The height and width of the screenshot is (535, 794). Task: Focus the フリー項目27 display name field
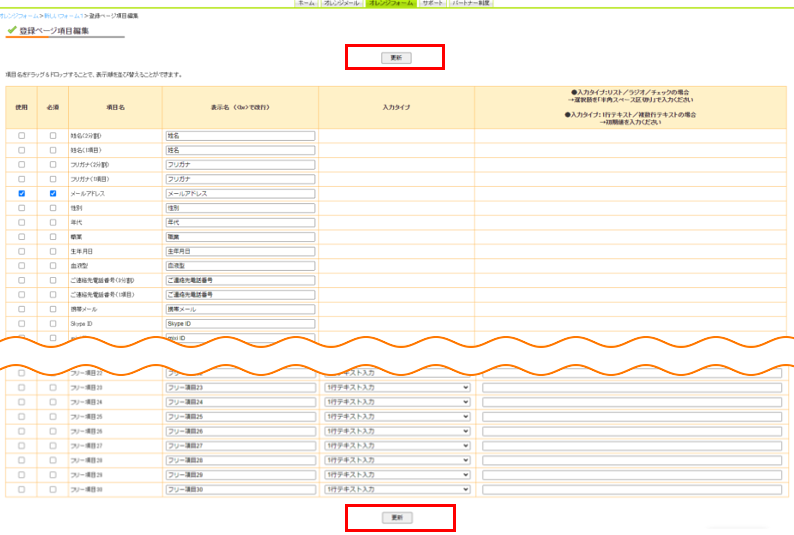pos(240,445)
